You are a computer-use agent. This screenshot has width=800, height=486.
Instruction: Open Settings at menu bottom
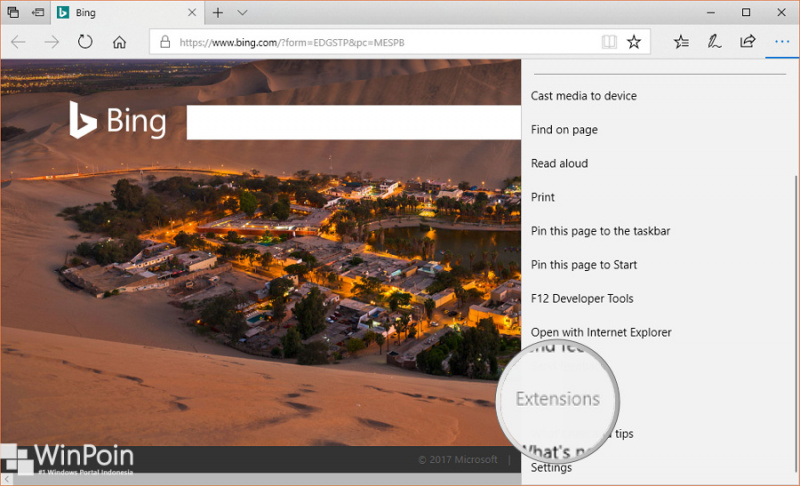coord(551,467)
